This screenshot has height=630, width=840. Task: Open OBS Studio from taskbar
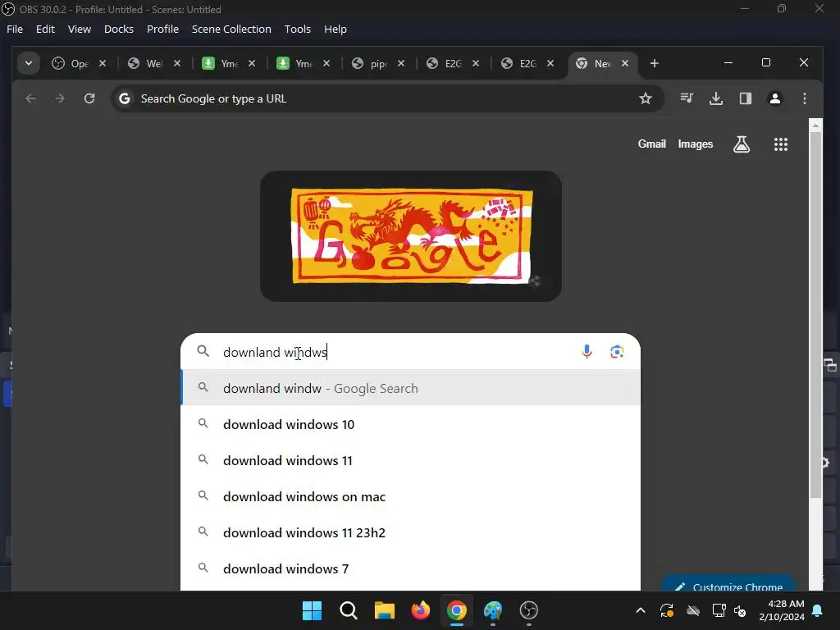529,610
